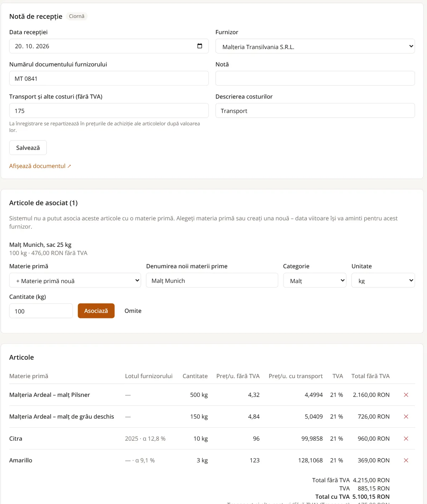Viewport: 427px width, 504px height.
Task: Open the calendar picker in the reception date field
Action: pos(200,46)
